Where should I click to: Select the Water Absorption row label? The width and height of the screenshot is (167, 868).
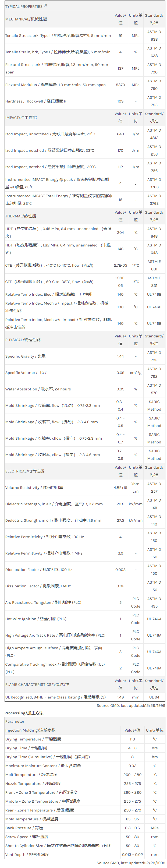tap(38, 389)
